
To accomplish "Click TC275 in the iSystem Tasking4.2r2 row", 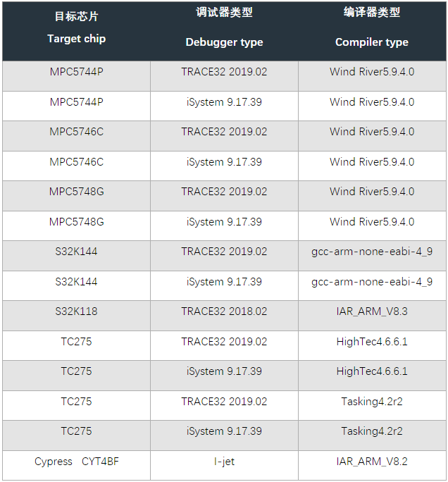I will (76, 431).
